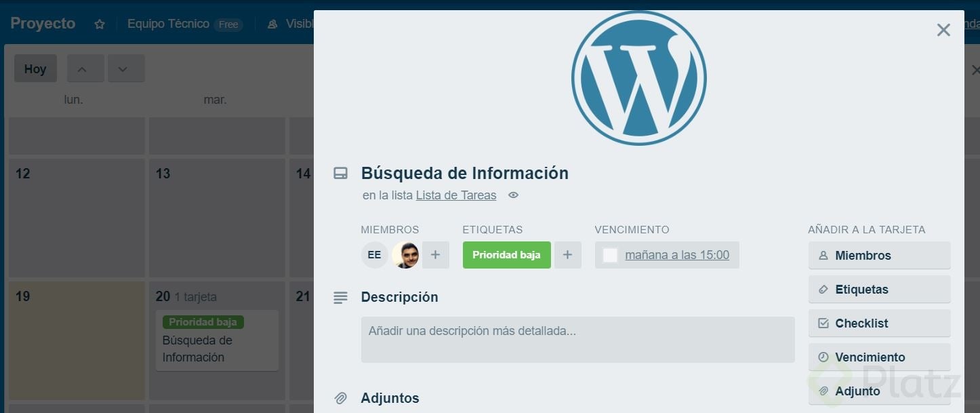Viewport: 980px width, 413px height.
Task: Go to today with the Hoy button
Action: [35, 68]
